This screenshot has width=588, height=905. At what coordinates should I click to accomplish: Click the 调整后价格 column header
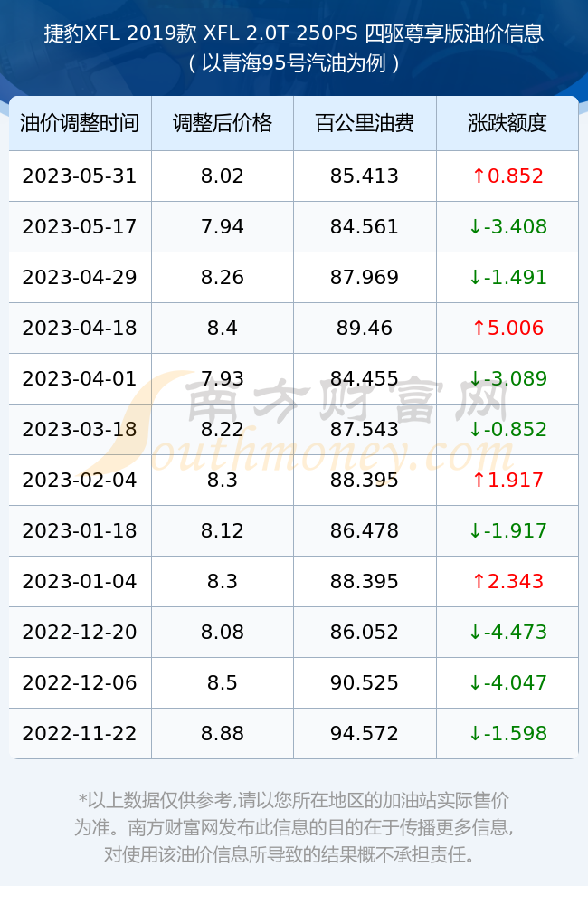click(x=223, y=123)
